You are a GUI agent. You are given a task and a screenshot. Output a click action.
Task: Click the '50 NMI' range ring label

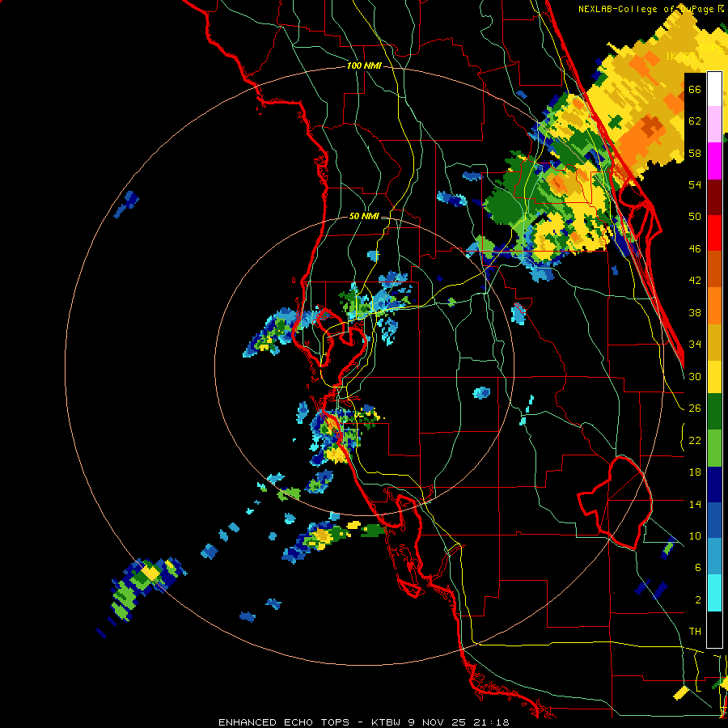pos(364,216)
